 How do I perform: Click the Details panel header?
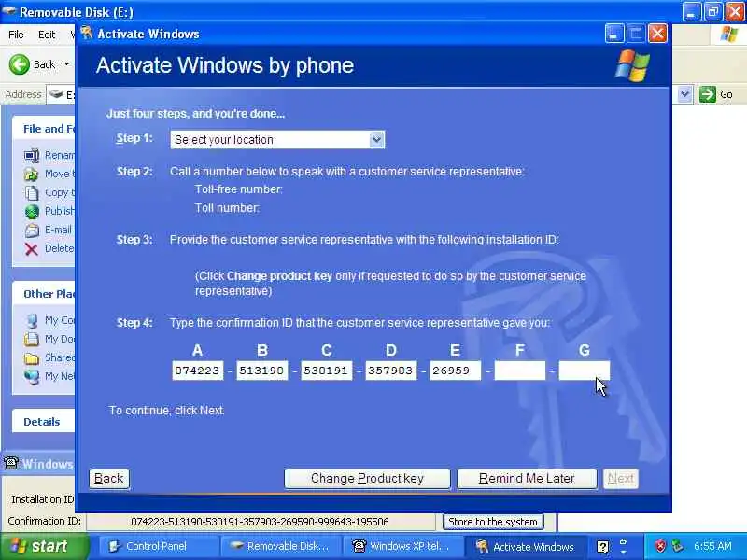(x=43, y=422)
